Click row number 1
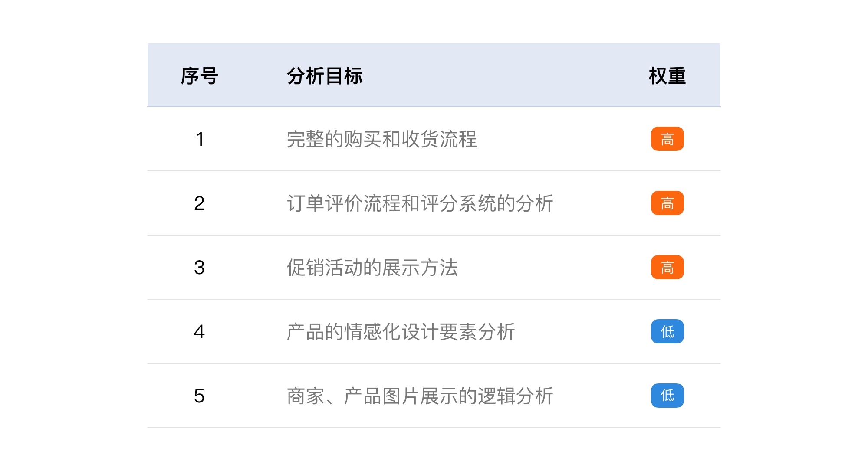The width and height of the screenshot is (868, 471). click(200, 139)
